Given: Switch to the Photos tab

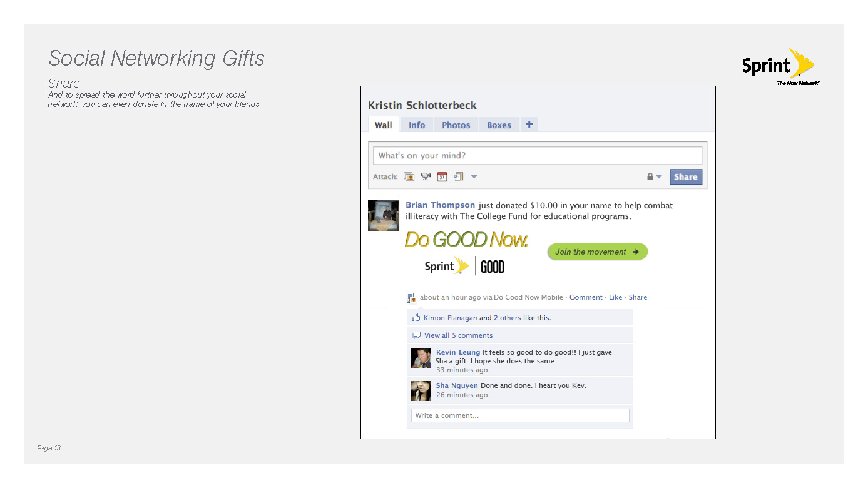Looking at the screenshot, I should (456, 125).
